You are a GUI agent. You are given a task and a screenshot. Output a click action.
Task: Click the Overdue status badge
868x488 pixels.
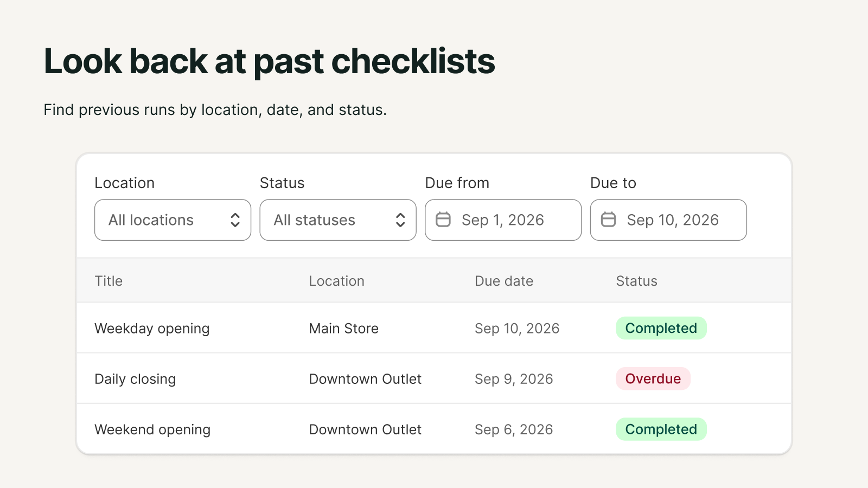(x=653, y=378)
